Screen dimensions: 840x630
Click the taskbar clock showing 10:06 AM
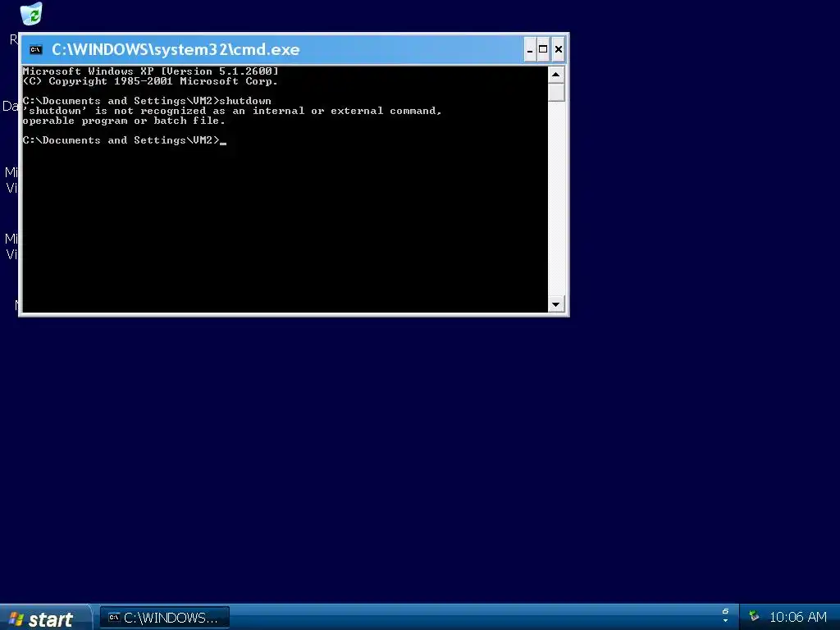tap(797, 617)
